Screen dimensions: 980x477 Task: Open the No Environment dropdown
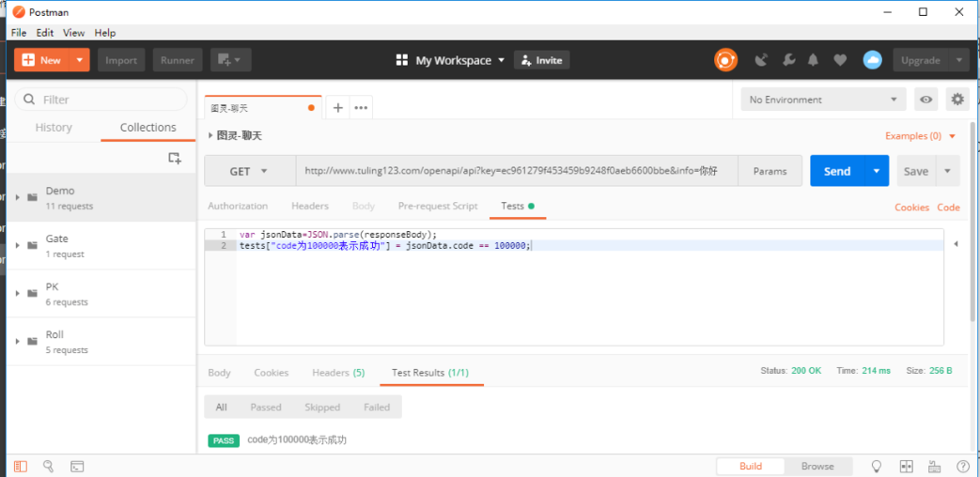[x=823, y=100]
